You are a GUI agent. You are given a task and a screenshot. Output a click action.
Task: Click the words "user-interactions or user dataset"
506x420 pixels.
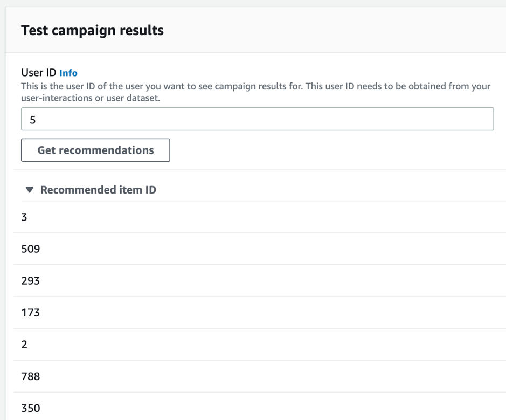coord(91,98)
